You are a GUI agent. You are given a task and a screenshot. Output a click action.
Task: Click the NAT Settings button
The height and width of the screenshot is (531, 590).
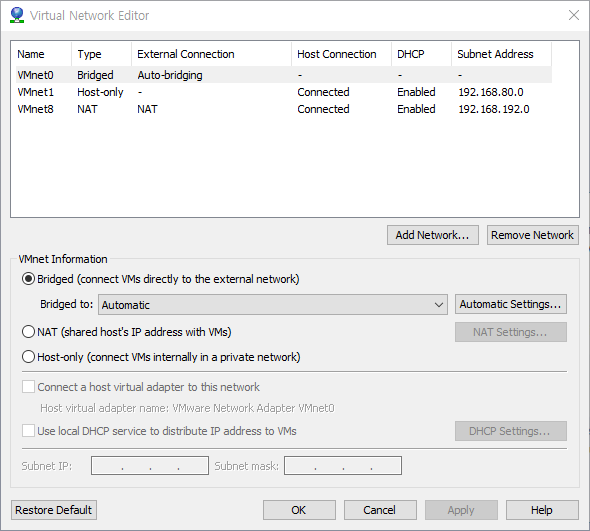(511, 332)
